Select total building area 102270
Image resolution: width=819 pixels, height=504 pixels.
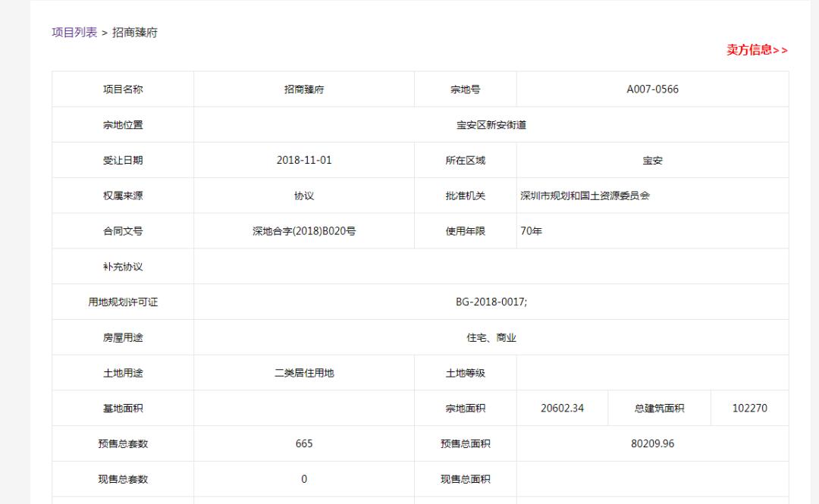pyautogui.click(x=749, y=409)
